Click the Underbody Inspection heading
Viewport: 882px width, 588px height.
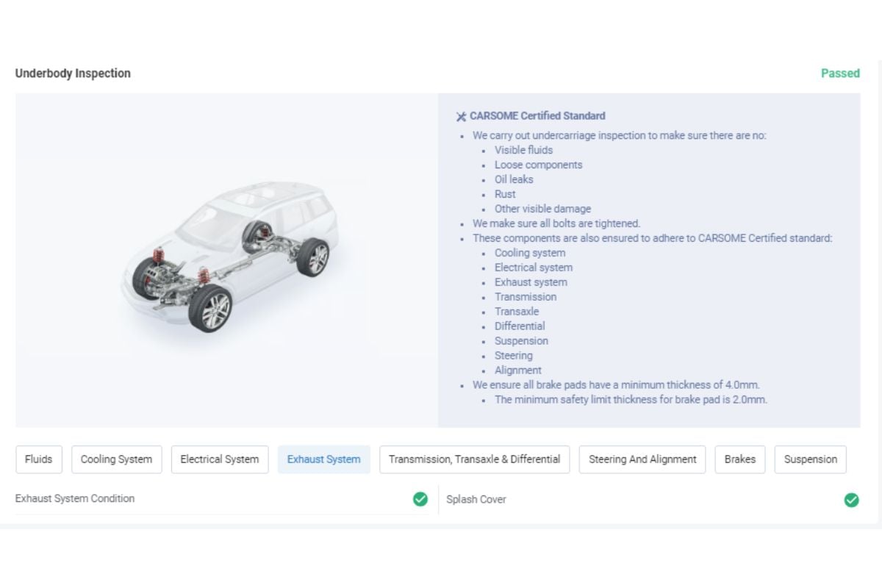point(73,73)
